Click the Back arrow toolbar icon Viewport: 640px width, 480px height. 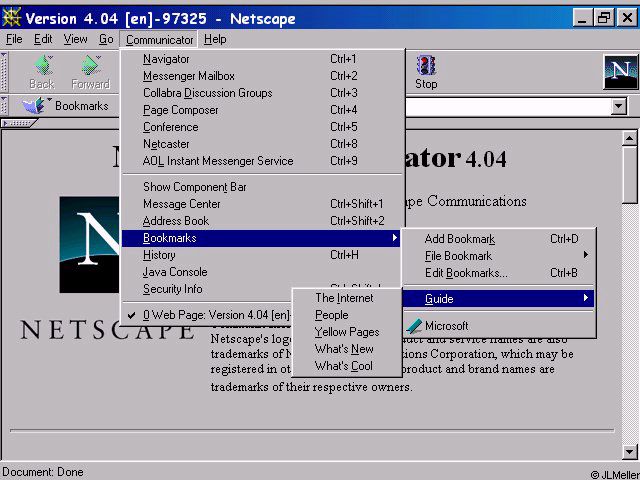click(x=43, y=65)
